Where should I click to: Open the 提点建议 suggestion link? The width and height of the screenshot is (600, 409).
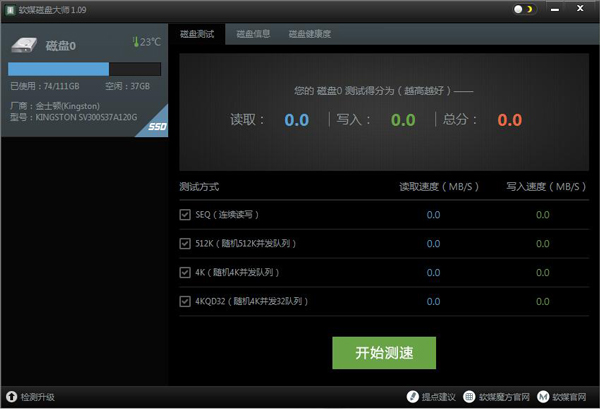[439, 397]
